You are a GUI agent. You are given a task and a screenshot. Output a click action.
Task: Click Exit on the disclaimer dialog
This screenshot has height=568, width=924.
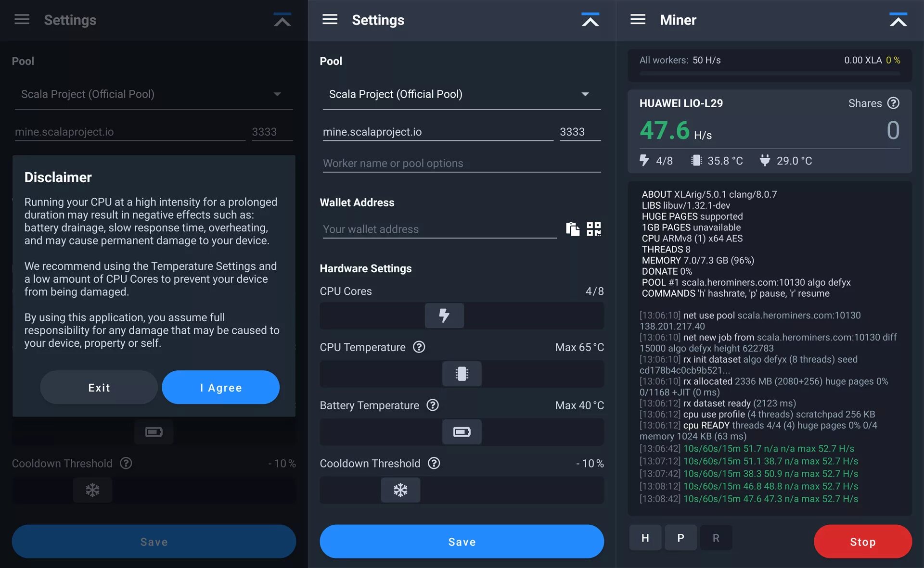99,387
